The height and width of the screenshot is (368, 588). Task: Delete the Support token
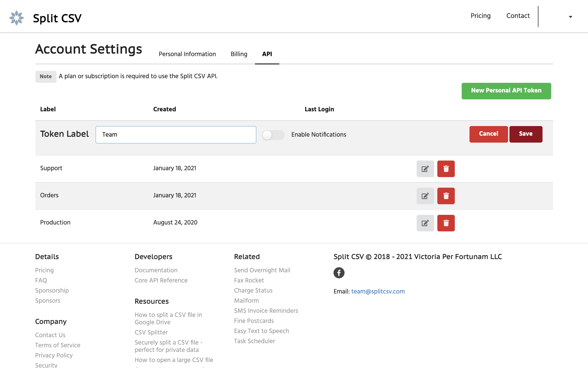pyautogui.click(x=446, y=169)
